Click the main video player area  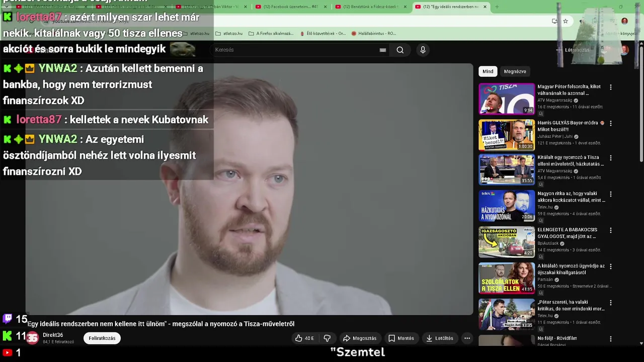click(249, 189)
